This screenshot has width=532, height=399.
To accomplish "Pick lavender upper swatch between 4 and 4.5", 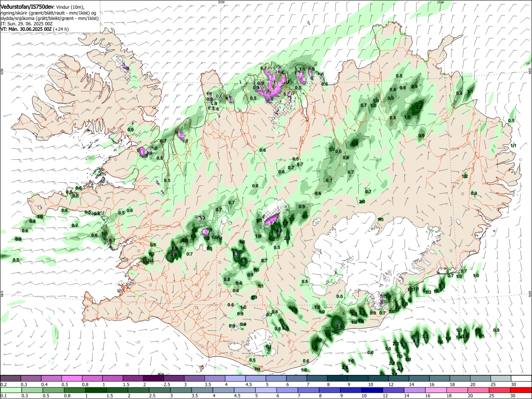I will [235, 378].
